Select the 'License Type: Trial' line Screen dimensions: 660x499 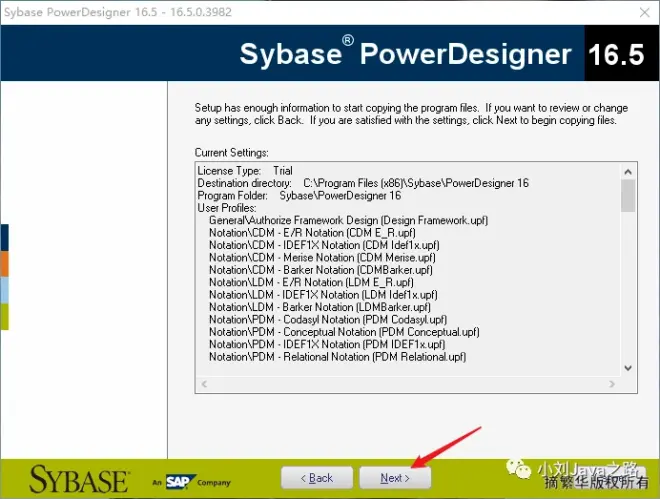245,171
